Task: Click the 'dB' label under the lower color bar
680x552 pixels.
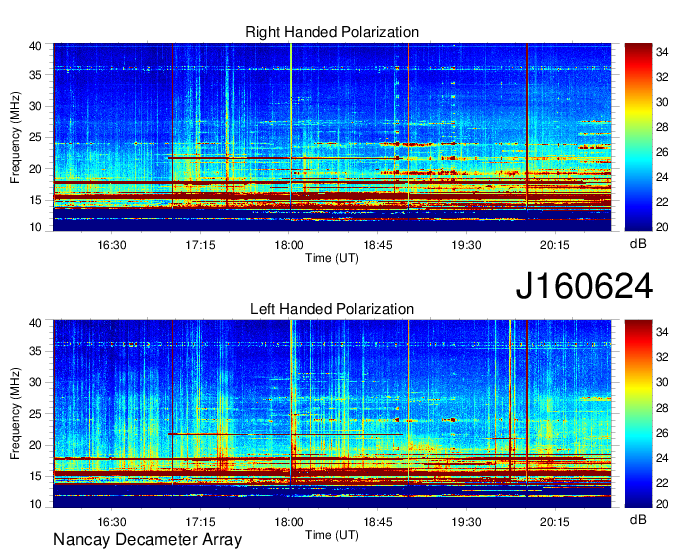Action: 638,519
